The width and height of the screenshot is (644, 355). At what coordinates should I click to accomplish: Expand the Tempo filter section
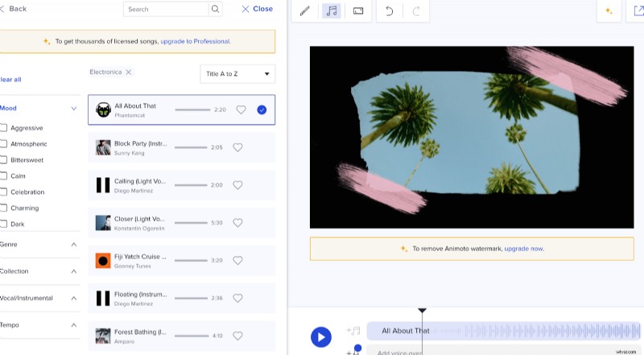(74, 325)
